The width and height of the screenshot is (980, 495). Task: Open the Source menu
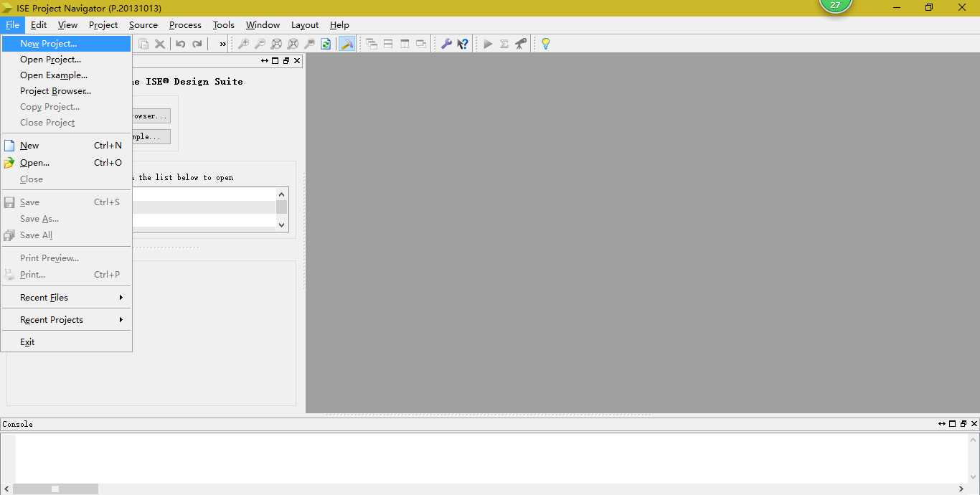tap(143, 25)
